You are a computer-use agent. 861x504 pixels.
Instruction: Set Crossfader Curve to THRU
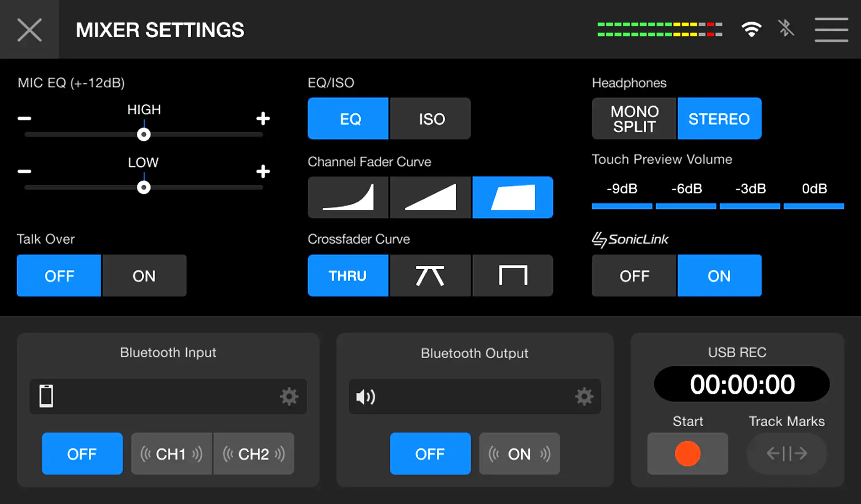[x=348, y=276]
